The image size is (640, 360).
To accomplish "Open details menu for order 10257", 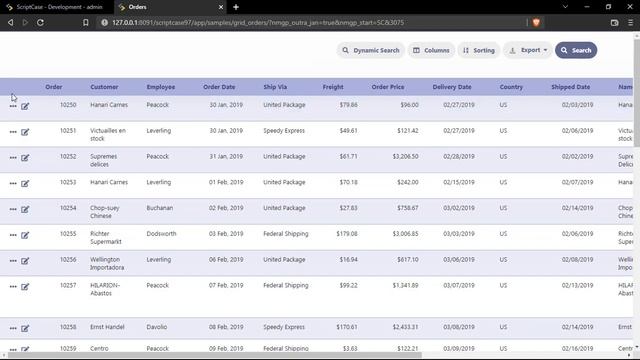I will point(13,287).
